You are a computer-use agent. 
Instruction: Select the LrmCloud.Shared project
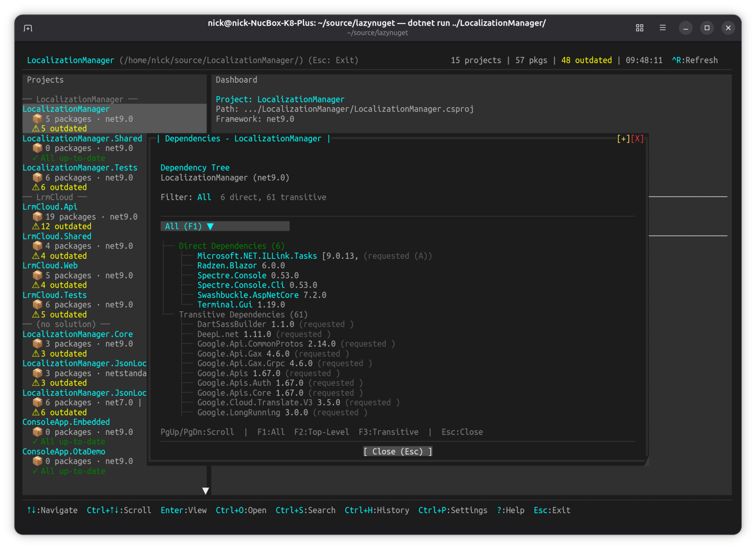click(x=57, y=237)
